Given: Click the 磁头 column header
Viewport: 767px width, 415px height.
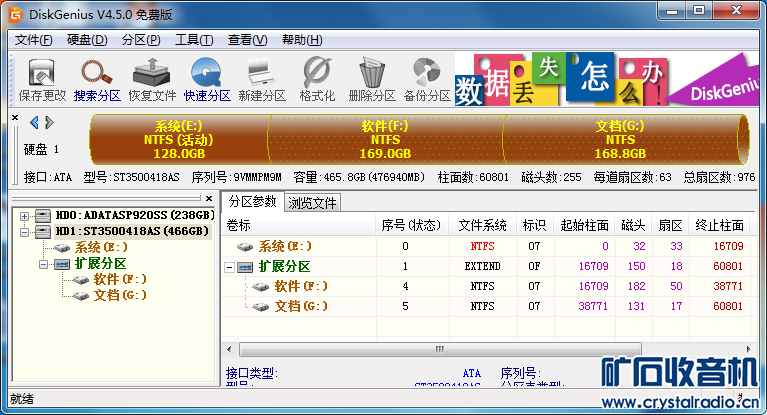Looking at the screenshot, I should tap(633, 225).
